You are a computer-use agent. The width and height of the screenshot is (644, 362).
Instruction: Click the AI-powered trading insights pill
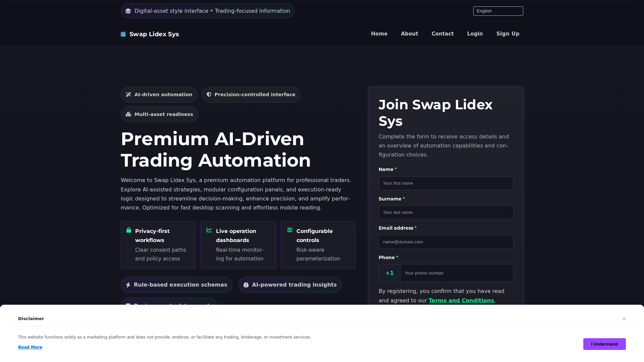point(290,285)
